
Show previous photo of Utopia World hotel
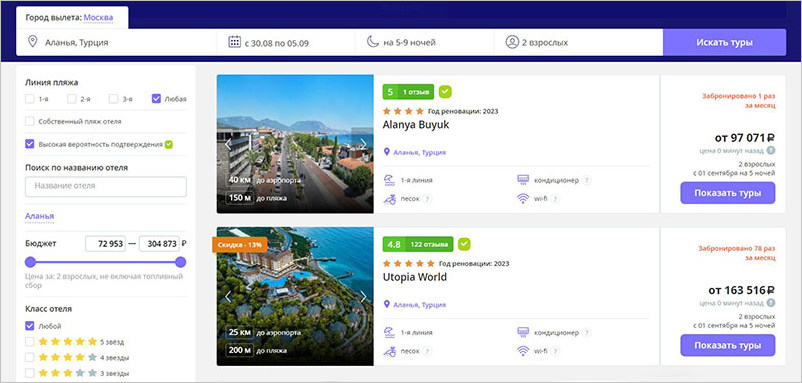click(x=228, y=296)
